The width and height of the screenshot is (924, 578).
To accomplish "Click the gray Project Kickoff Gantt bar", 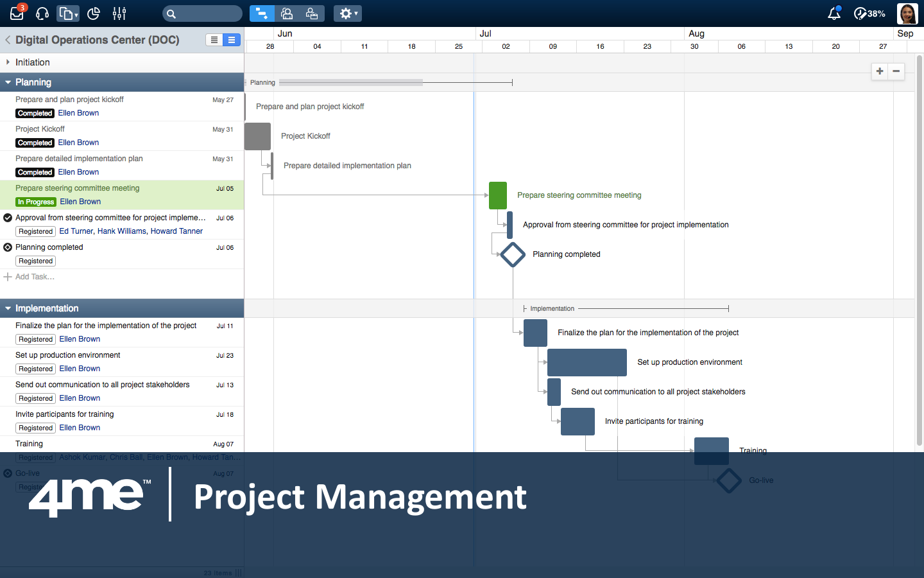I will click(x=257, y=136).
